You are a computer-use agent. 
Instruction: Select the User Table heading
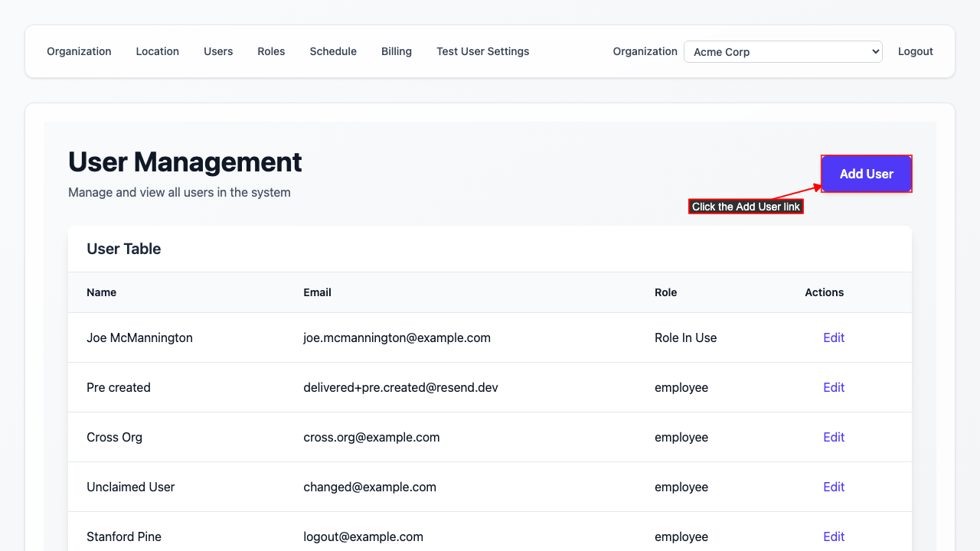(x=123, y=249)
